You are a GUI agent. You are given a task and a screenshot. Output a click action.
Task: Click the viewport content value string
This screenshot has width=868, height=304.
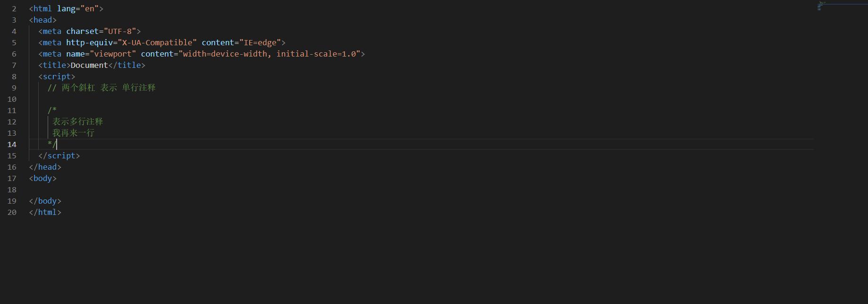click(269, 54)
